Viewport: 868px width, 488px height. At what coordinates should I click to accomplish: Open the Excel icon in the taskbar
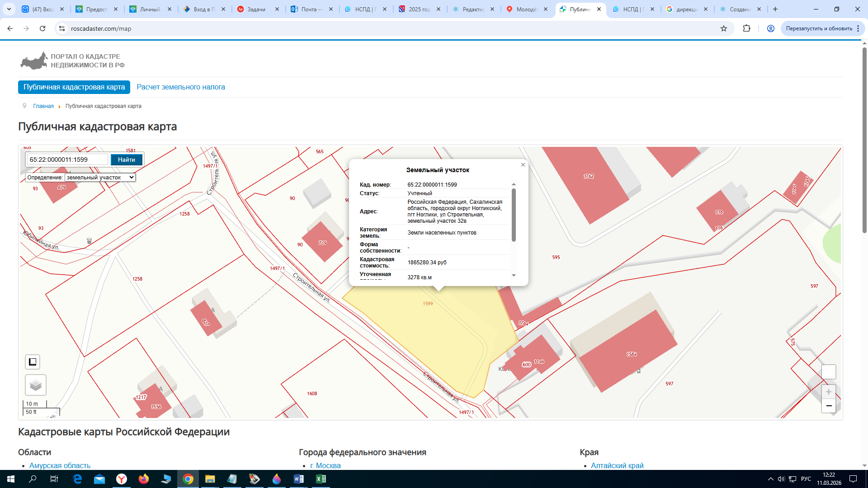click(x=321, y=479)
